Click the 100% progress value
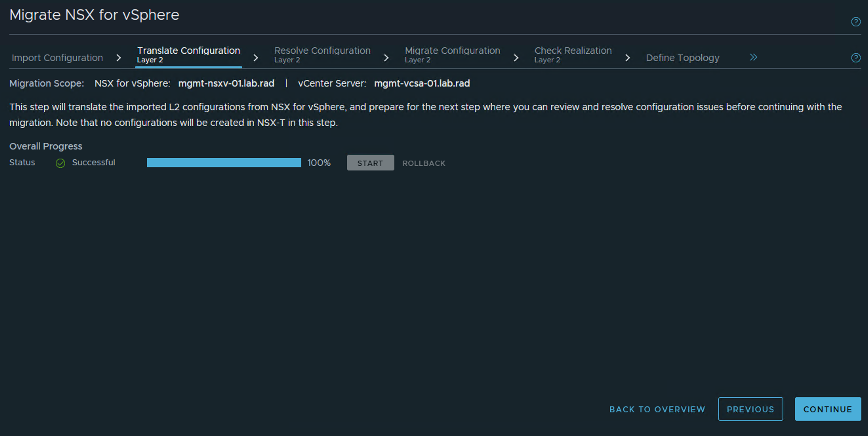Image resolution: width=868 pixels, height=436 pixels. 319,163
